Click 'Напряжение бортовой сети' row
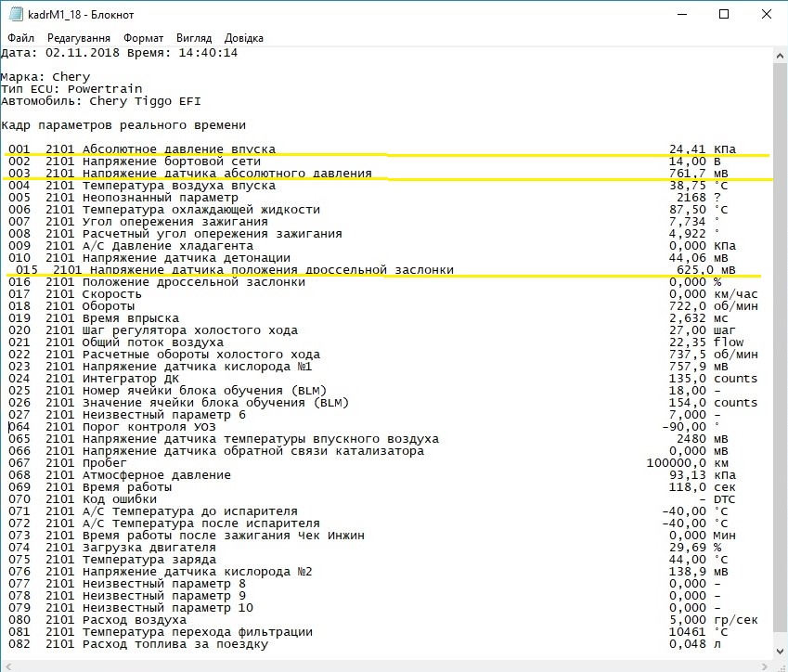 click(x=365, y=162)
